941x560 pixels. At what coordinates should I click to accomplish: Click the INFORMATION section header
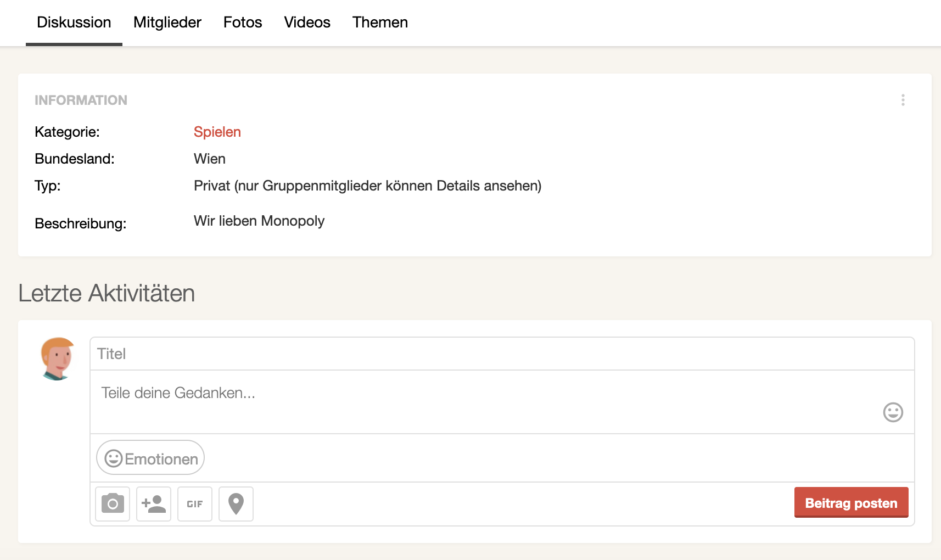click(81, 100)
